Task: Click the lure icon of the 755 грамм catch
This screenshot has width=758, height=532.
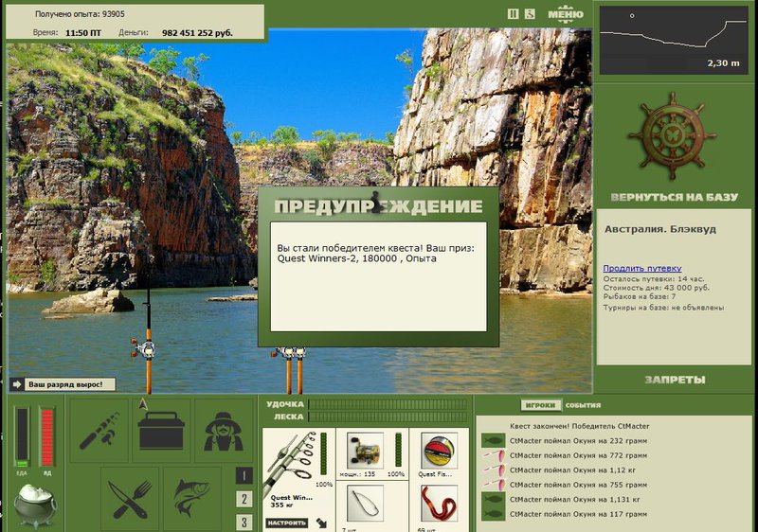Action: 493,485
